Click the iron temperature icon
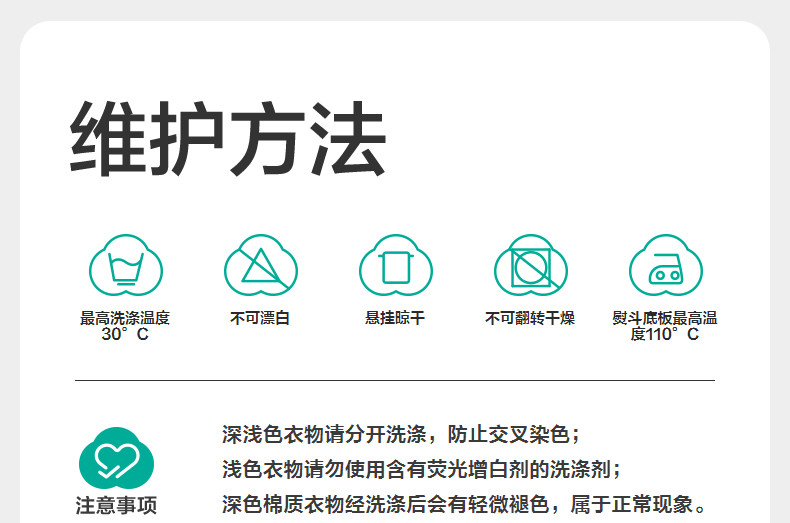This screenshot has width=790, height=523. [665, 266]
